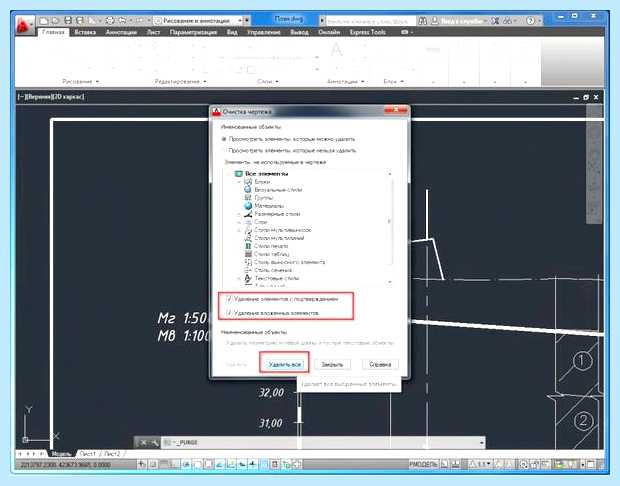Viewport: 620px width, 486px height.
Task: Expand the Рисование ribbon panel arrow
Action: (x=97, y=81)
